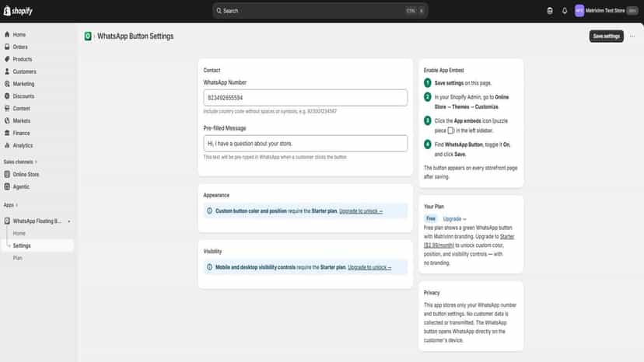Image resolution: width=644 pixels, height=362 pixels.
Task: Click the green WhatsApp app icon in header
Action: (x=88, y=36)
